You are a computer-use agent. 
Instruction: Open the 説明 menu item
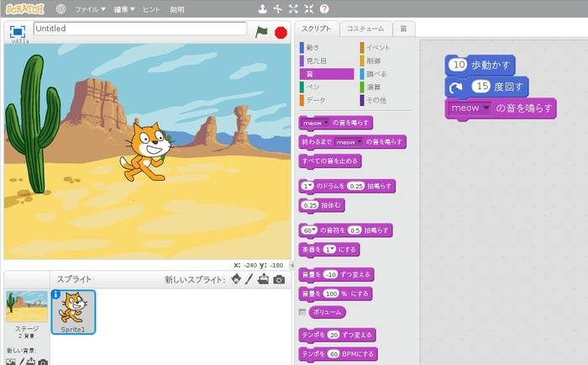(x=177, y=9)
